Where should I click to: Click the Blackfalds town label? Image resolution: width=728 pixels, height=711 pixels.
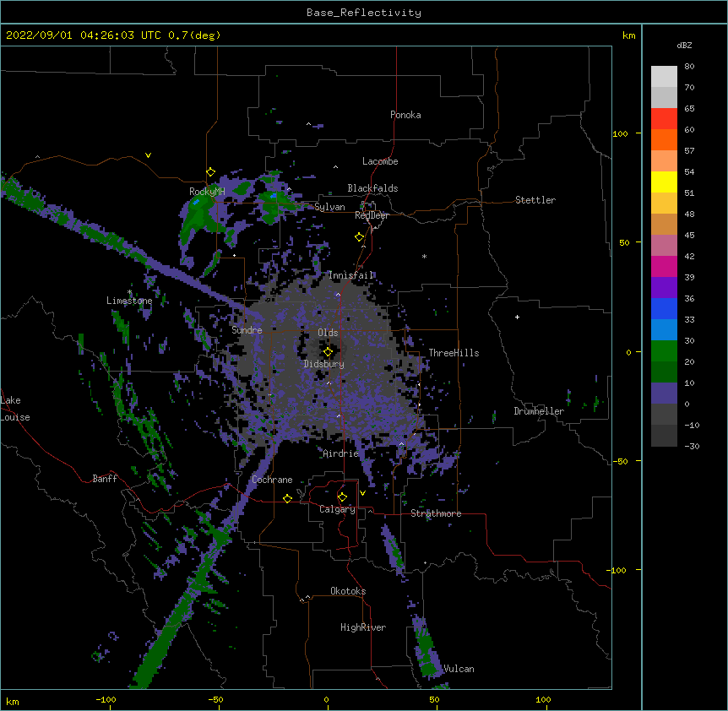(x=372, y=188)
